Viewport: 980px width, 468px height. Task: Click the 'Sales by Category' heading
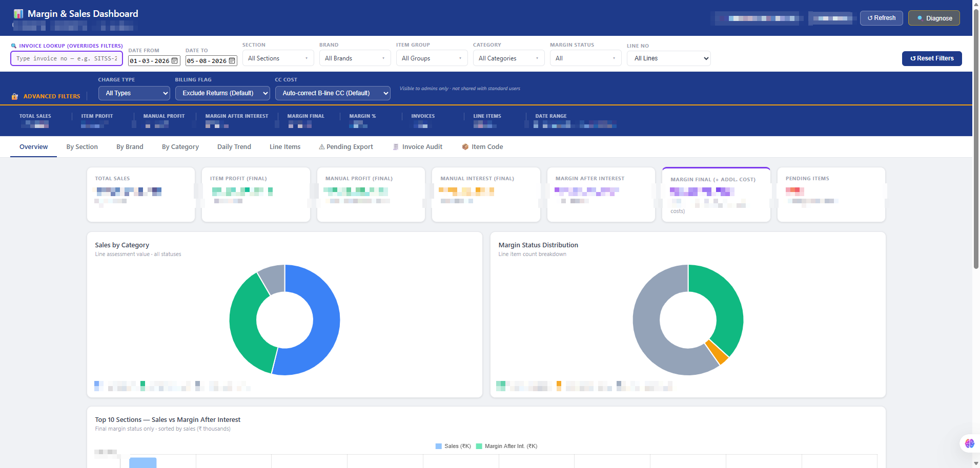(122, 245)
